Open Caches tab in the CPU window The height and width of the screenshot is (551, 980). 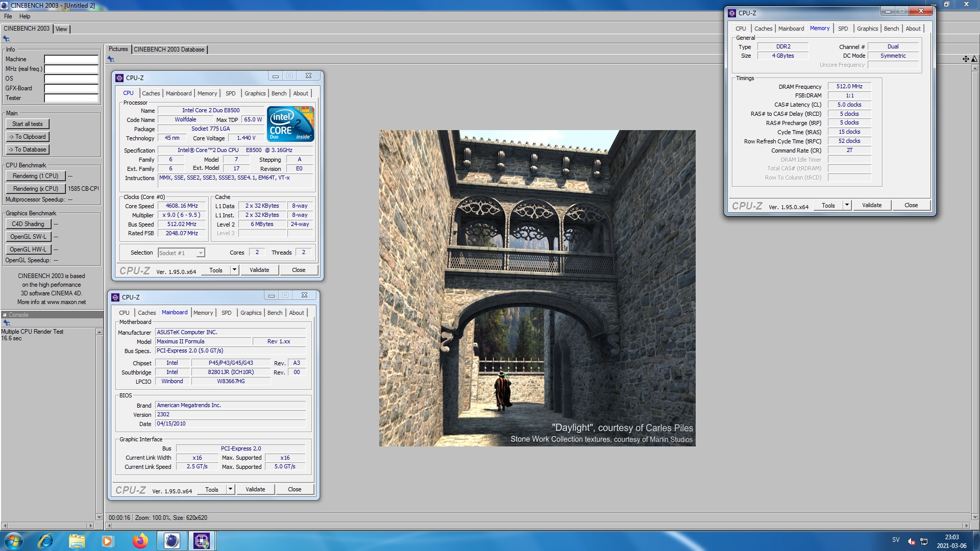point(151,93)
